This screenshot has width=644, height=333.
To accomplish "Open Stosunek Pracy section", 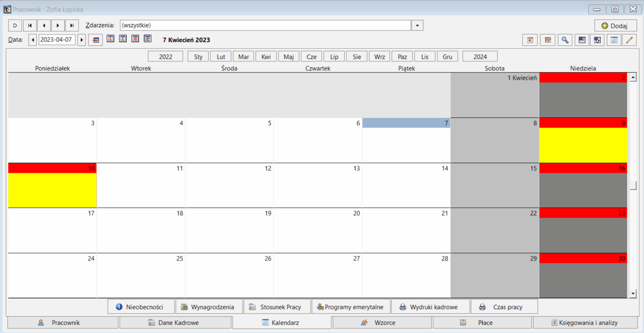I will coord(277,307).
